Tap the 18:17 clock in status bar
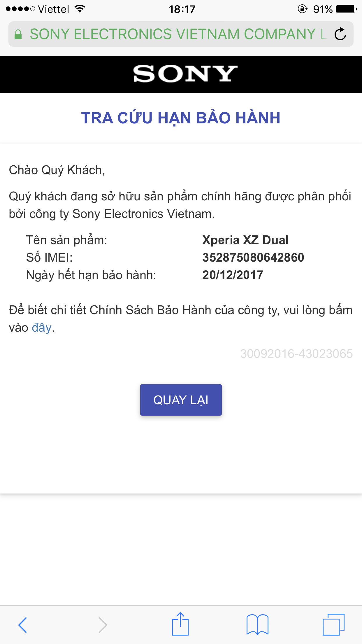 182,9
